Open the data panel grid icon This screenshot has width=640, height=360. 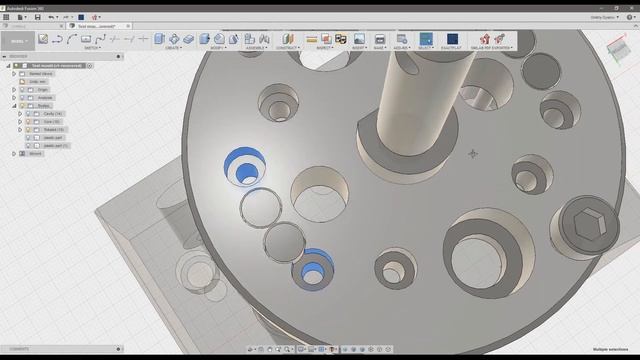6,17
